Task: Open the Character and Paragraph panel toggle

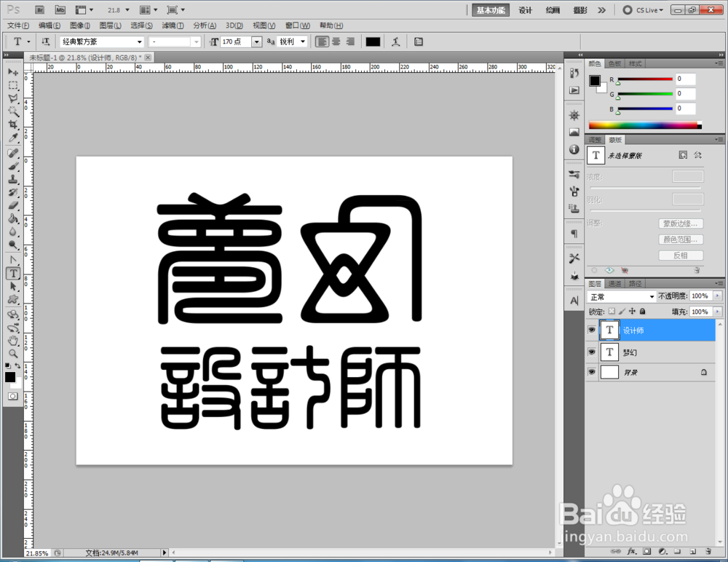Action: pos(419,41)
